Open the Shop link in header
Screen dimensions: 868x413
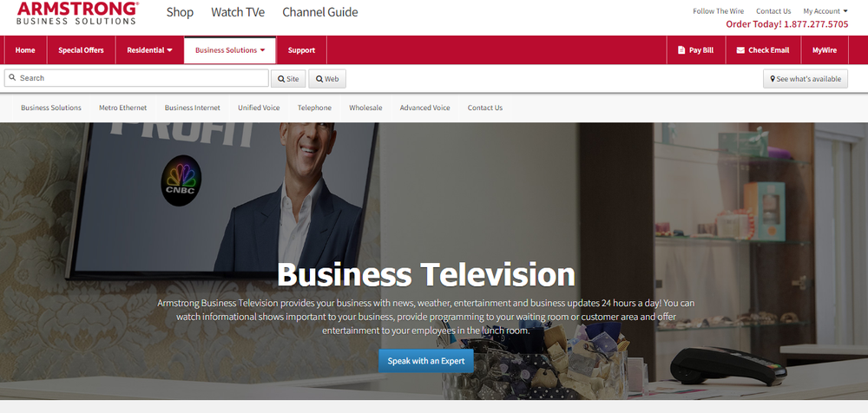pos(180,12)
